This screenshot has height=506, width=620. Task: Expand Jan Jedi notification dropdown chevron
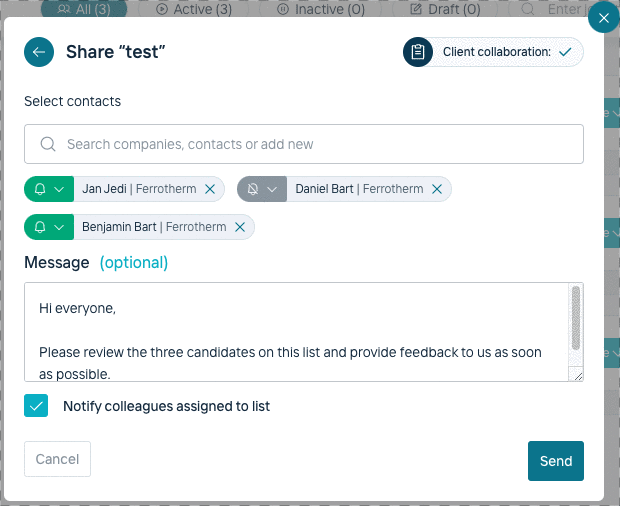(x=59, y=189)
